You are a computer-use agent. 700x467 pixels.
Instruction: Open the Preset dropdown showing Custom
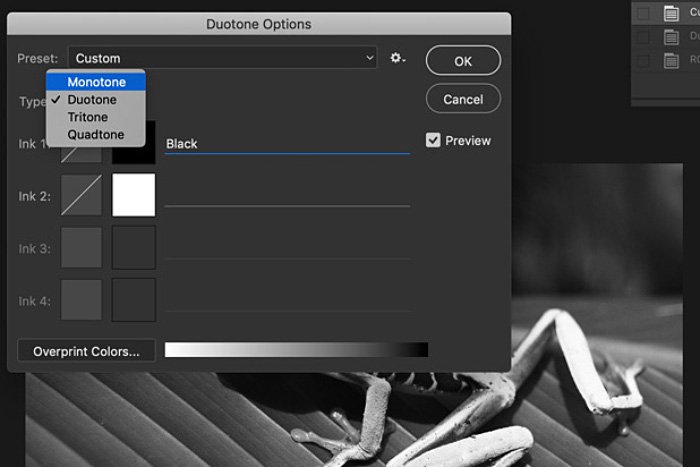[x=222, y=59]
